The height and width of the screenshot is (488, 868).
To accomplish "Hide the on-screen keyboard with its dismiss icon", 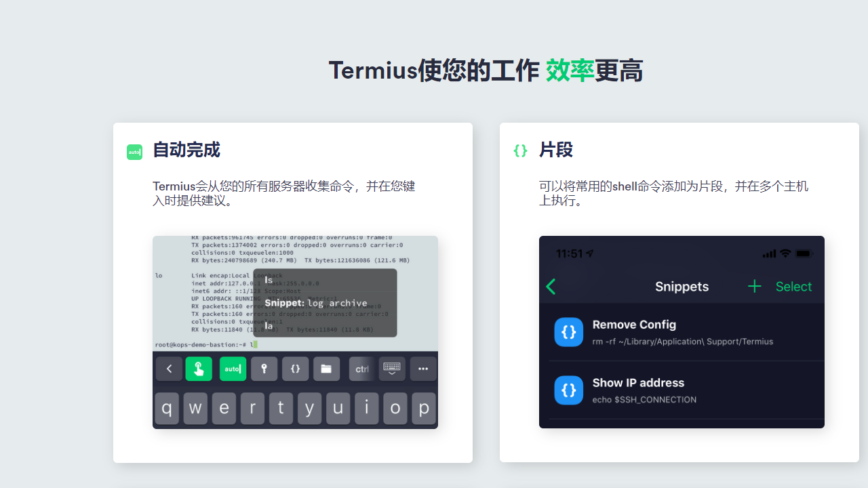I will [392, 369].
